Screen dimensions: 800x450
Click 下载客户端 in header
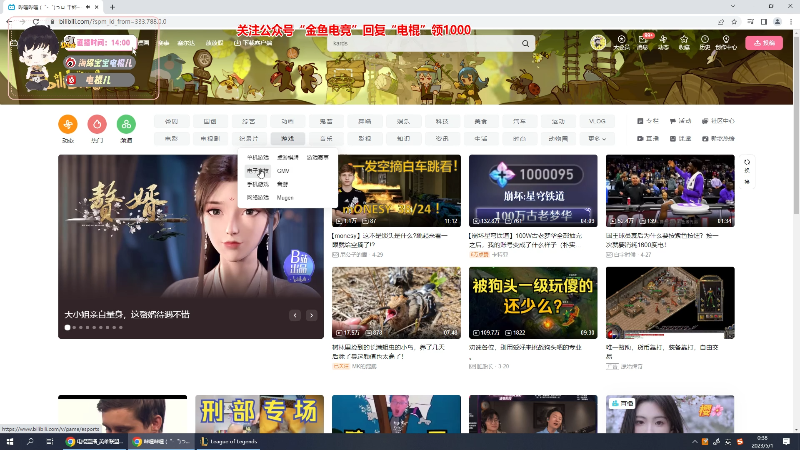pos(253,43)
